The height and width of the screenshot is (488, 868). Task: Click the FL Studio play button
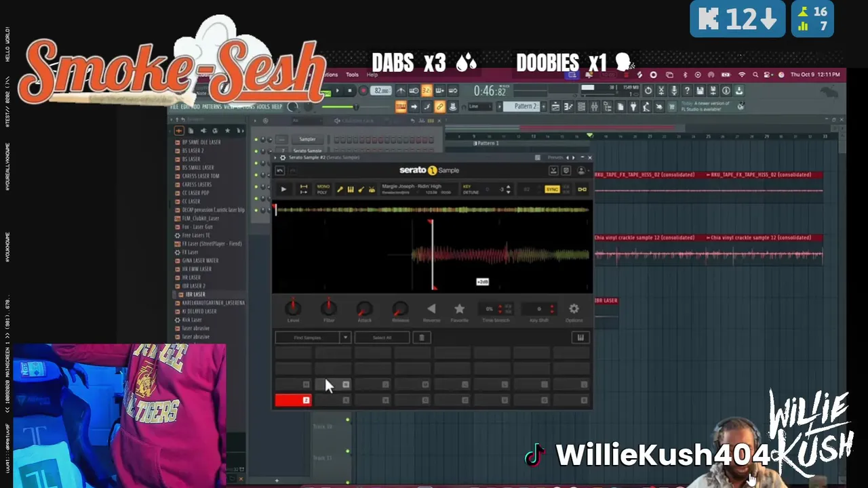(337, 91)
